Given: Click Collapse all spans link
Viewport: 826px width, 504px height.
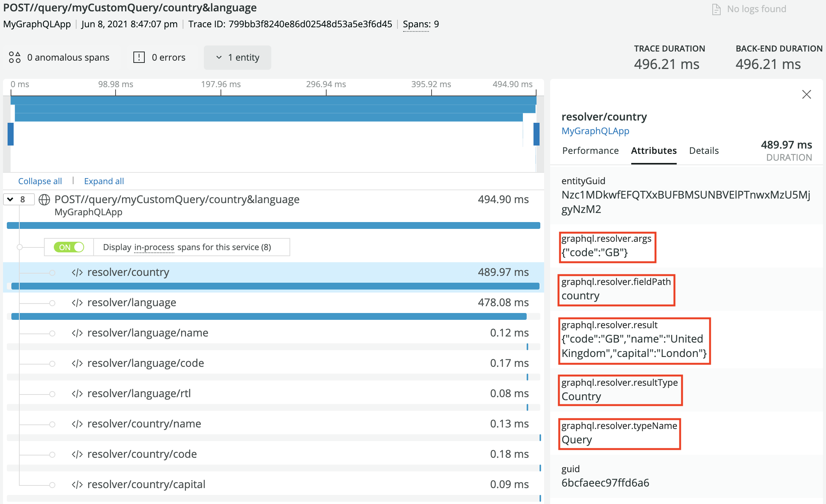Looking at the screenshot, I should click(40, 181).
